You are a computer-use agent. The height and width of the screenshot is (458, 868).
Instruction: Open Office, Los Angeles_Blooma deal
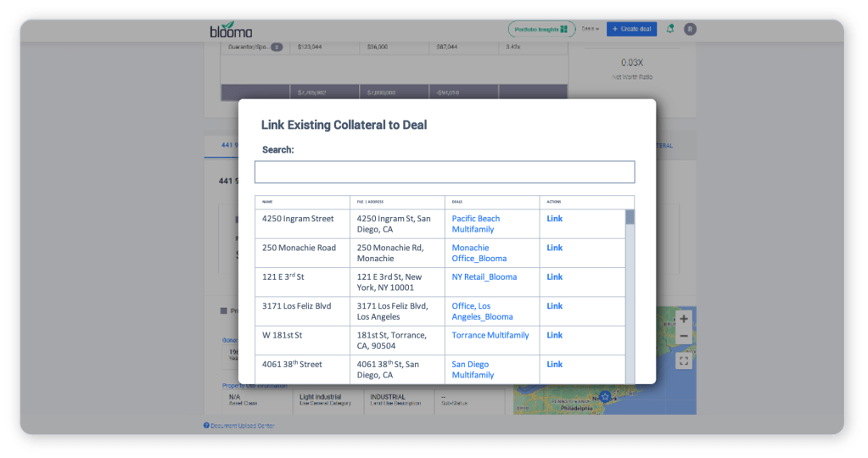point(482,311)
